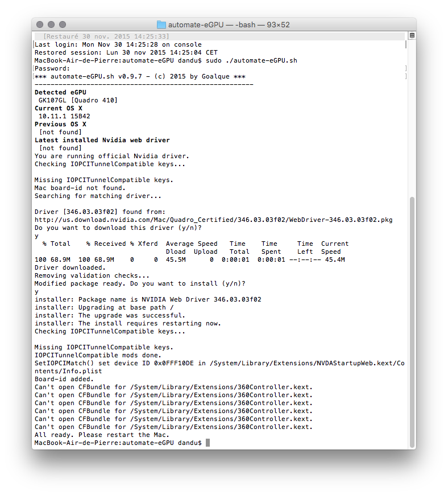
Task: Click the vertical scrollbar thumb
Action: click(x=412, y=322)
